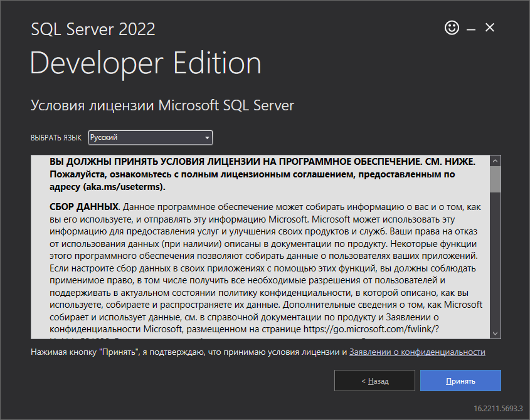This screenshot has width=530, height=420.
Task: Minimize the SQL Server installer window
Action: pyautogui.click(x=470, y=28)
